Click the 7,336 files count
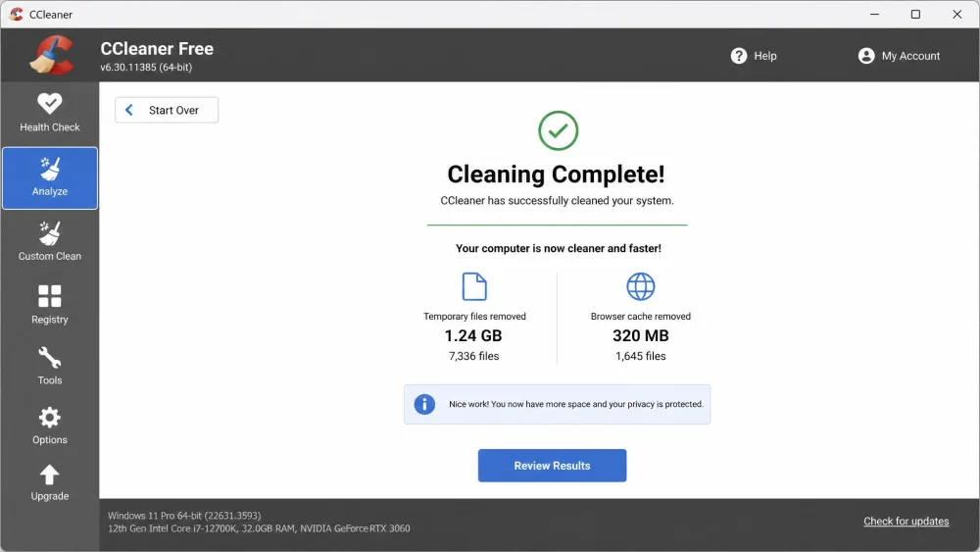The width and height of the screenshot is (980, 552). coord(473,356)
